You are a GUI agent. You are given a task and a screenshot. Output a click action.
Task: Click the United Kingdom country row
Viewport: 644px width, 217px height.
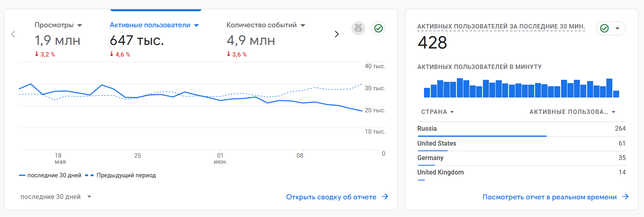point(521,172)
